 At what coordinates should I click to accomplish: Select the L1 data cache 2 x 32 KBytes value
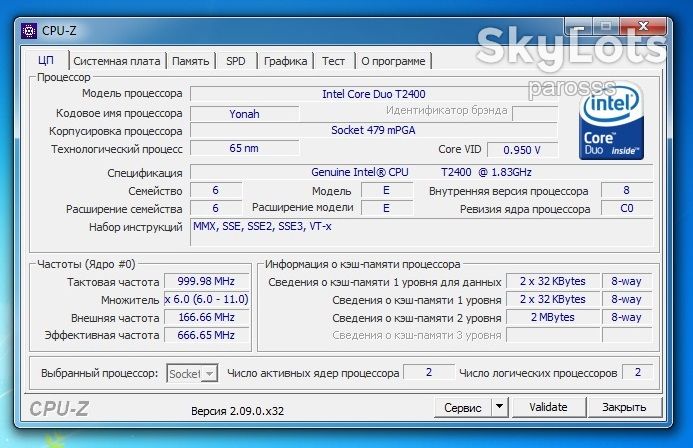coord(553,281)
